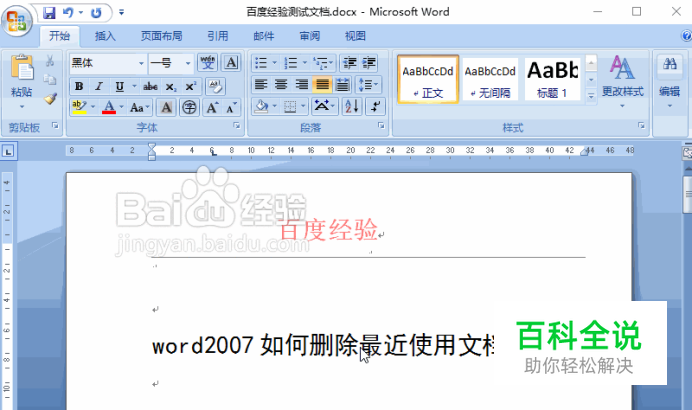Copy selection with the copy icon
Image resolution: width=692 pixels, height=410 pixels.
(x=50, y=79)
